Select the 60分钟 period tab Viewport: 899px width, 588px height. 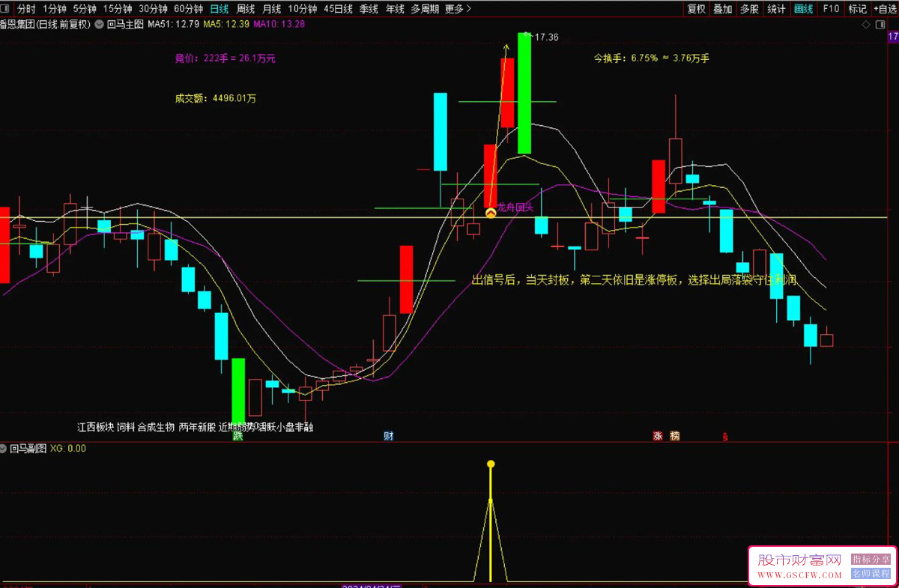(188, 9)
